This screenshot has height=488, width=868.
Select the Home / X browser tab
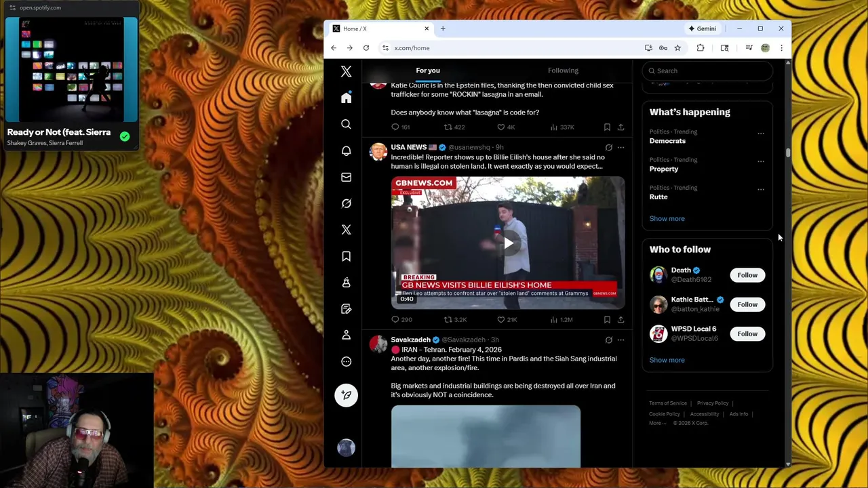(380, 28)
